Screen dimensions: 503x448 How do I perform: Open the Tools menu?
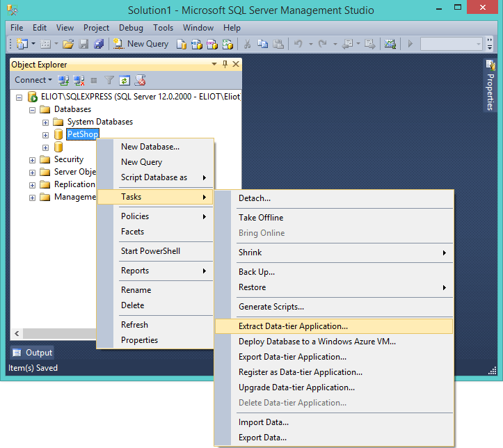(163, 28)
